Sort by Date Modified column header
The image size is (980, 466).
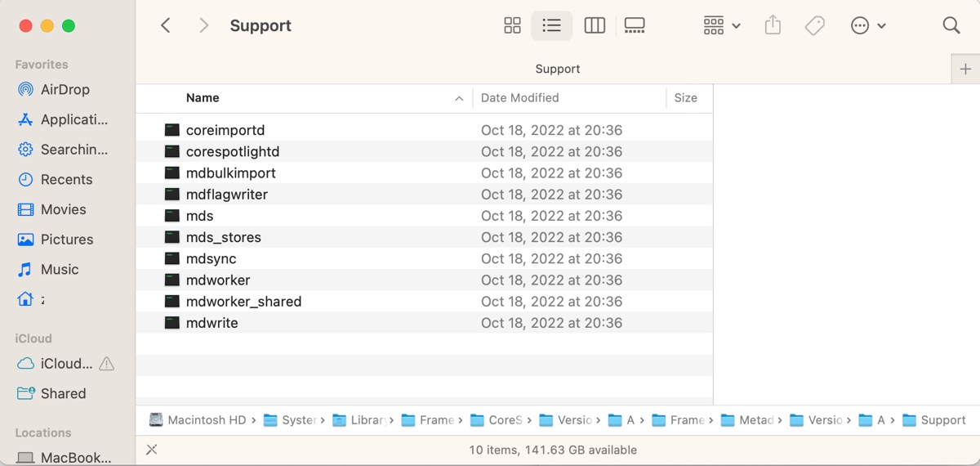(x=520, y=97)
